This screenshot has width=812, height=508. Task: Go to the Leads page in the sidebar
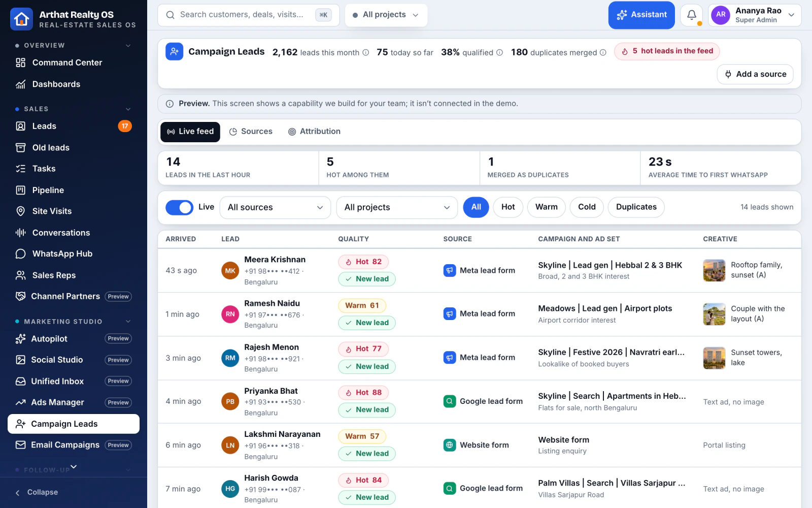pyautogui.click(x=74, y=126)
